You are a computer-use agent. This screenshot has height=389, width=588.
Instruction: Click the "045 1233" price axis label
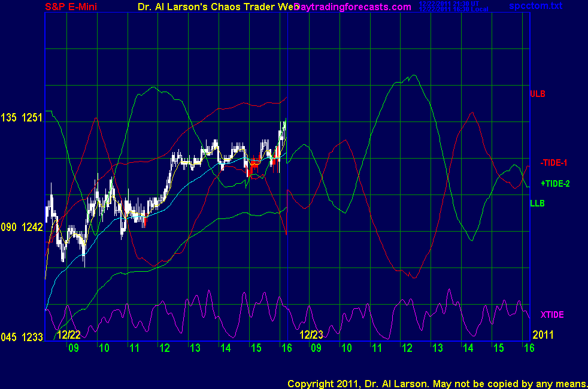pyautogui.click(x=22, y=338)
